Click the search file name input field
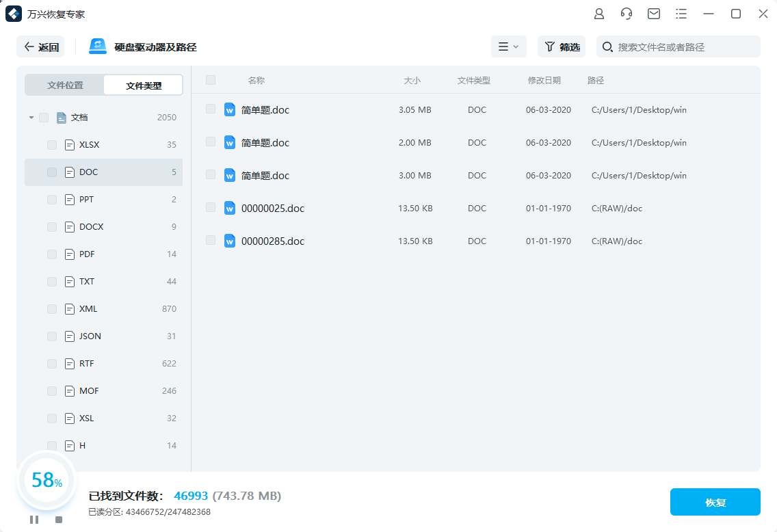The width and height of the screenshot is (777, 532). coord(684,47)
